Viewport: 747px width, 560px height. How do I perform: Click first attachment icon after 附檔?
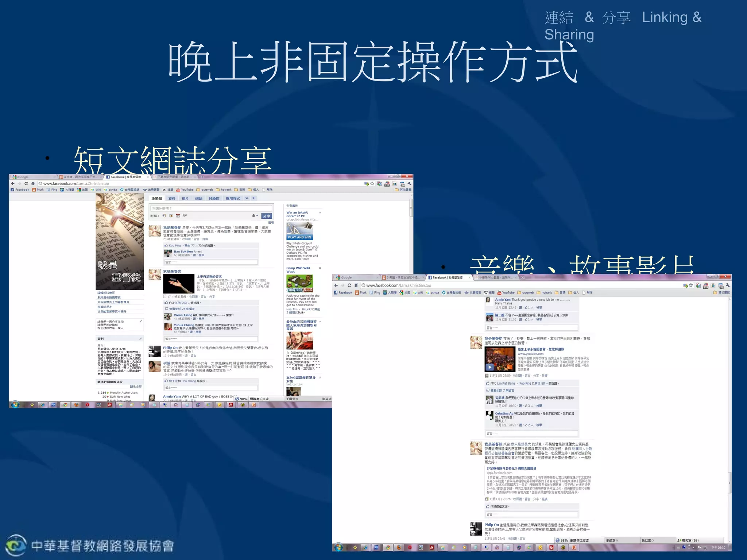165,216
